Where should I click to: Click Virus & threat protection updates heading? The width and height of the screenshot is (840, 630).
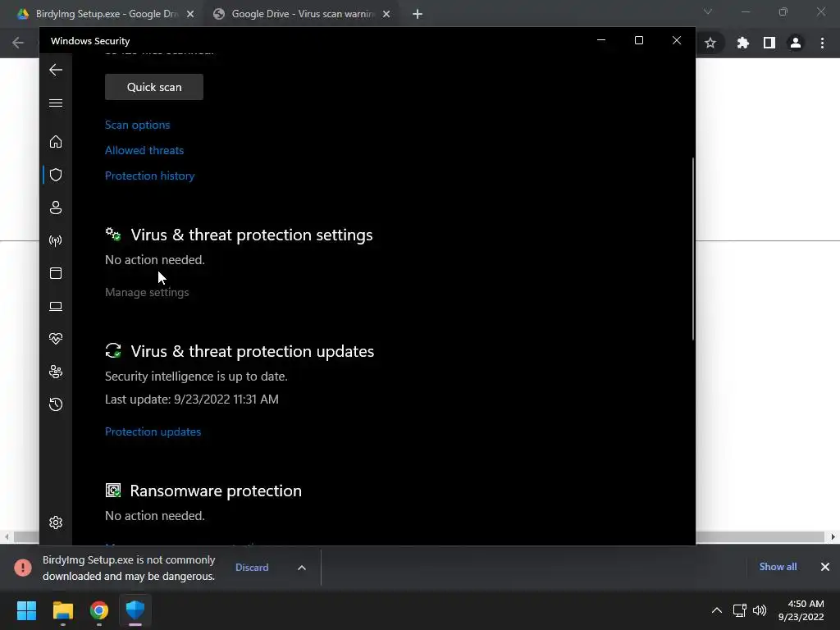pyautogui.click(x=253, y=351)
